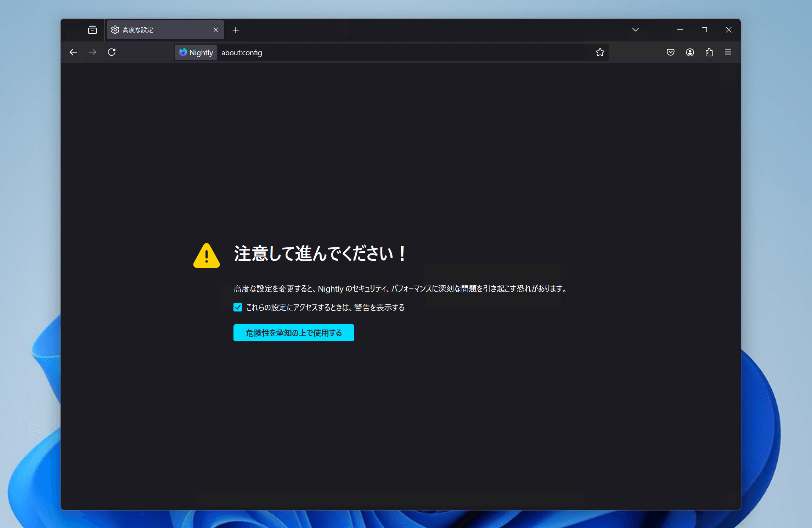
Task: Open the extensions puzzle icon
Action: point(709,52)
